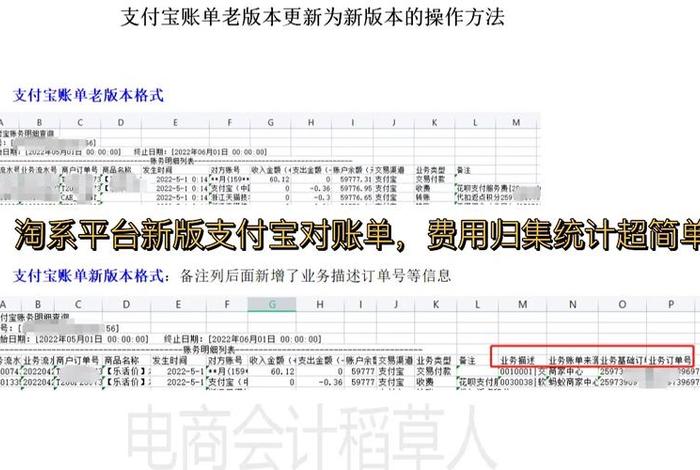Click 浙江天猫 counterparty cell in old-format sheet
Viewport: 700px width, 470px height.
point(230,197)
